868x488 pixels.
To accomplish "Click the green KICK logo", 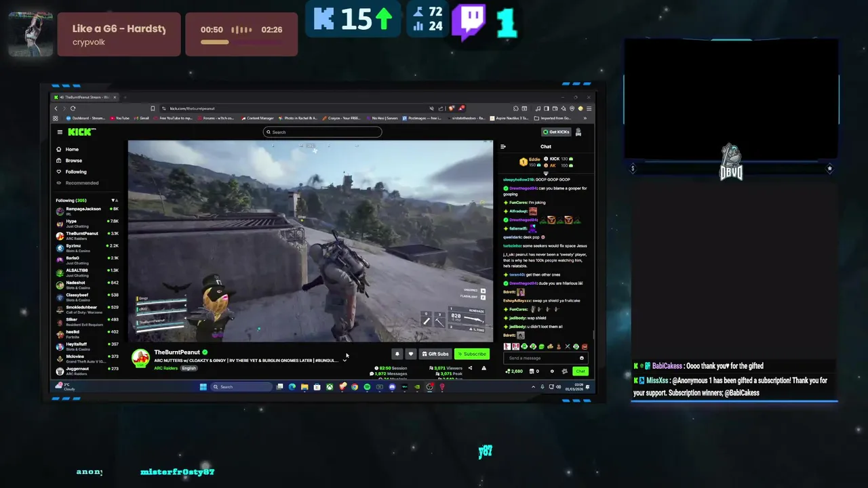I will [81, 131].
